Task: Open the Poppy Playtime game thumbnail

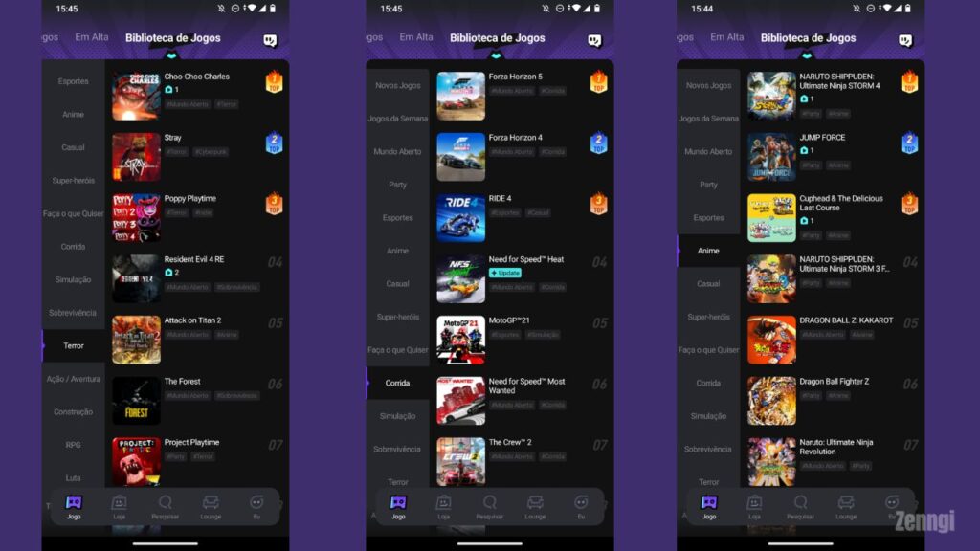Action: [x=136, y=217]
